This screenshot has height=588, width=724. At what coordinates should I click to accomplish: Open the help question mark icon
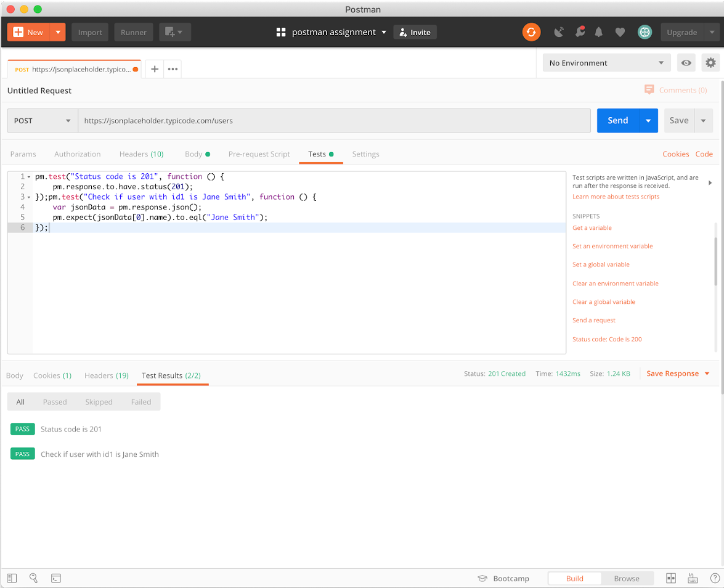coord(715,578)
